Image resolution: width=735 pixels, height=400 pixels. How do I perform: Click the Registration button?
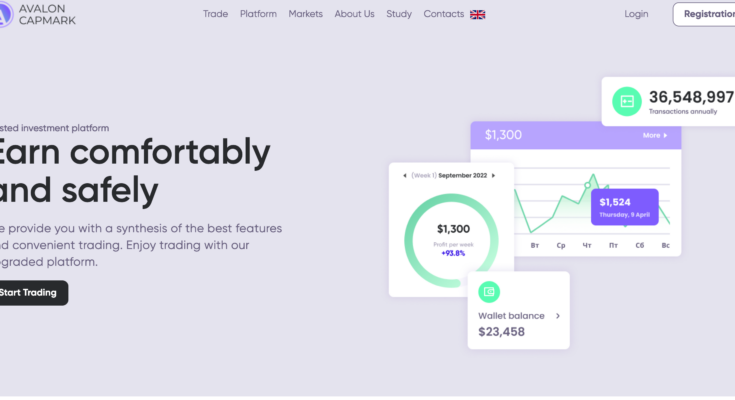coord(704,14)
